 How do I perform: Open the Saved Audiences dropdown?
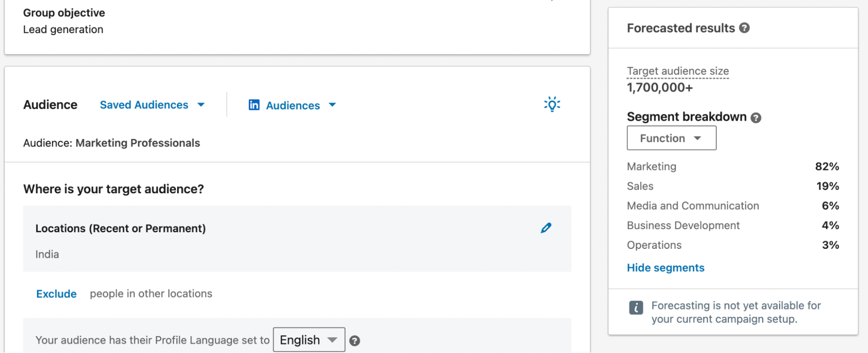point(152,105)
